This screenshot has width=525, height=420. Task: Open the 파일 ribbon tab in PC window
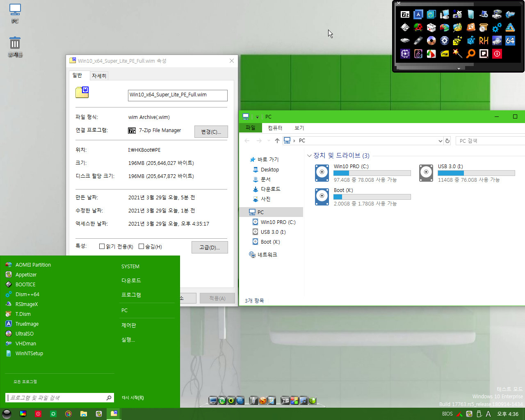(x=250, y=128)
